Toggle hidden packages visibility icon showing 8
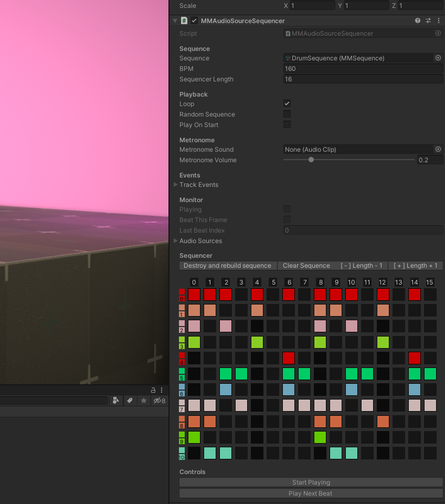The image size is (445, 504). coord(160,401)
